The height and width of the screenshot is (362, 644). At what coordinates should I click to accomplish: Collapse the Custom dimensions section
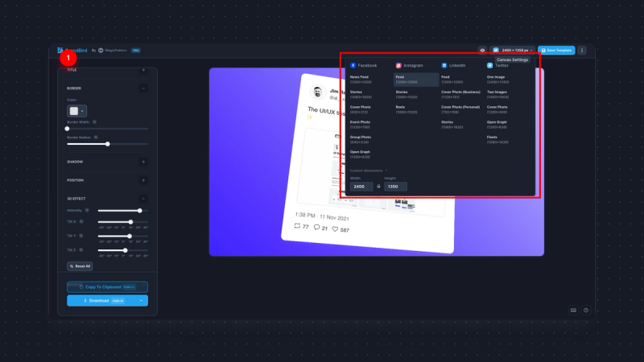(369, 171)
